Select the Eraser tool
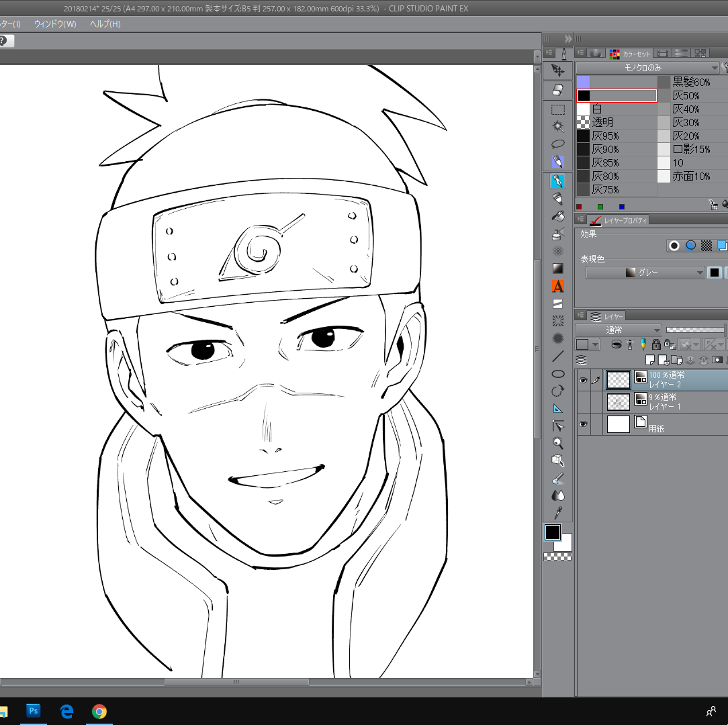 [x=557, y=90]
